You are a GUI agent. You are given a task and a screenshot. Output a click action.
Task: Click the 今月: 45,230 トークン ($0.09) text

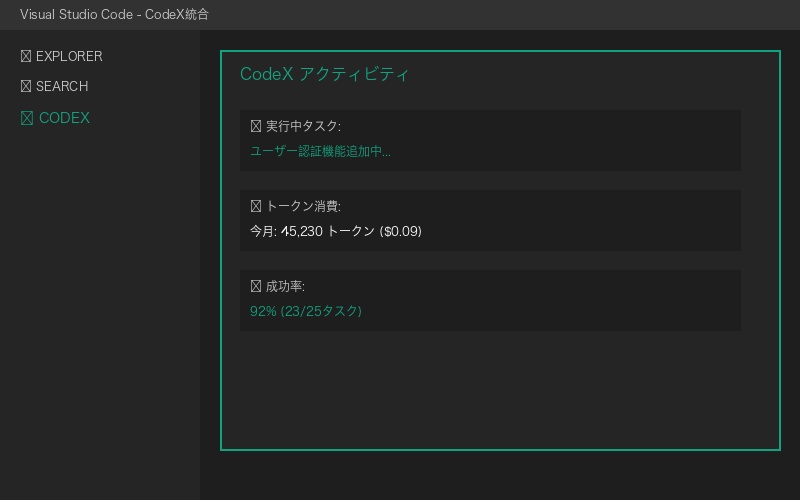[336, 231]
